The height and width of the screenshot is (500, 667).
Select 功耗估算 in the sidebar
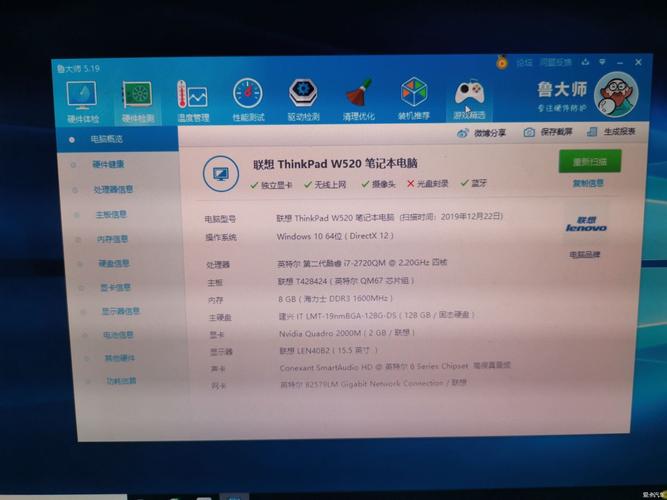121,381
